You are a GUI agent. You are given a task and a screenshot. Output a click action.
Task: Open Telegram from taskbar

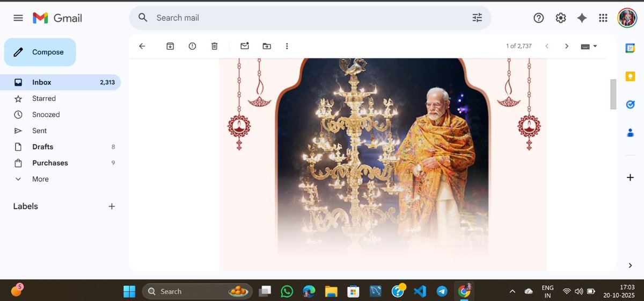tap(442, 291)
